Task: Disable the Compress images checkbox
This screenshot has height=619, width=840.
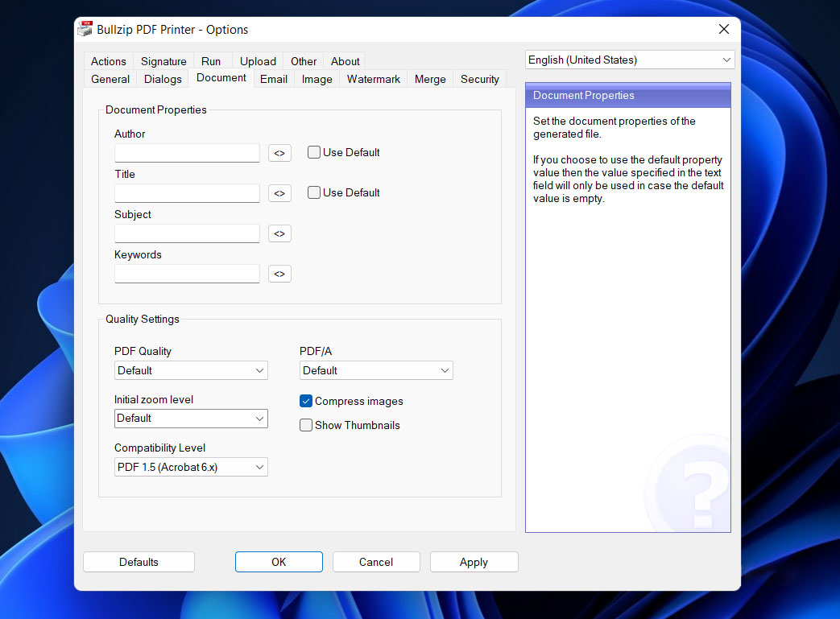Action: click(306, 401)
